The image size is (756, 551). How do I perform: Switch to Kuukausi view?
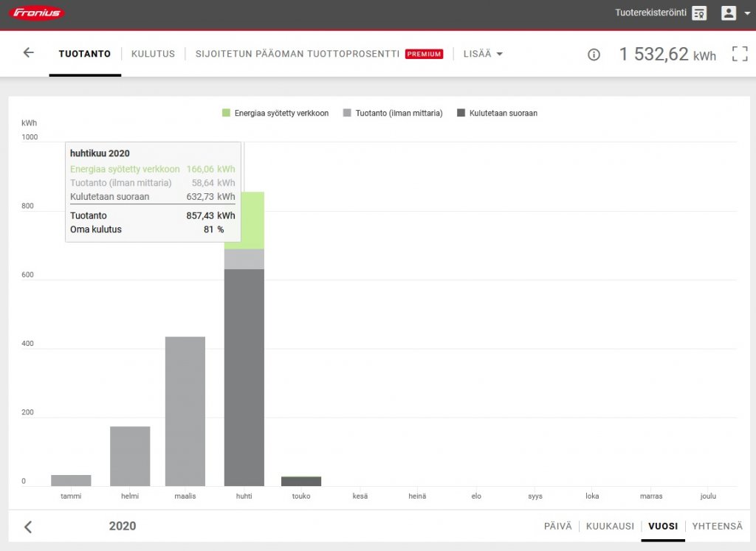pos(610,526)
